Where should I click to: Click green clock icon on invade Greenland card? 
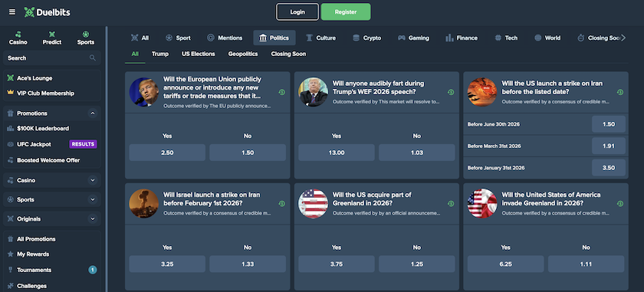pyautogui.click(x=620, y=204)
